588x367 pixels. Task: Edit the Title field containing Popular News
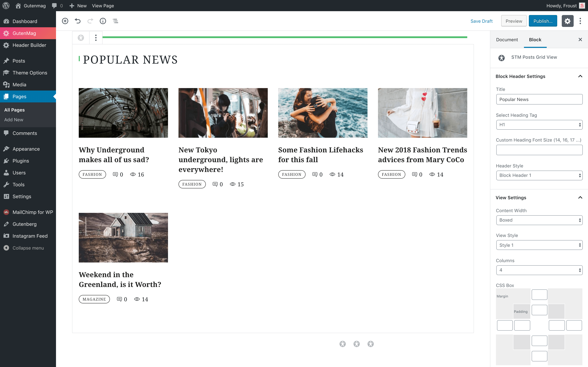[539, 99]
